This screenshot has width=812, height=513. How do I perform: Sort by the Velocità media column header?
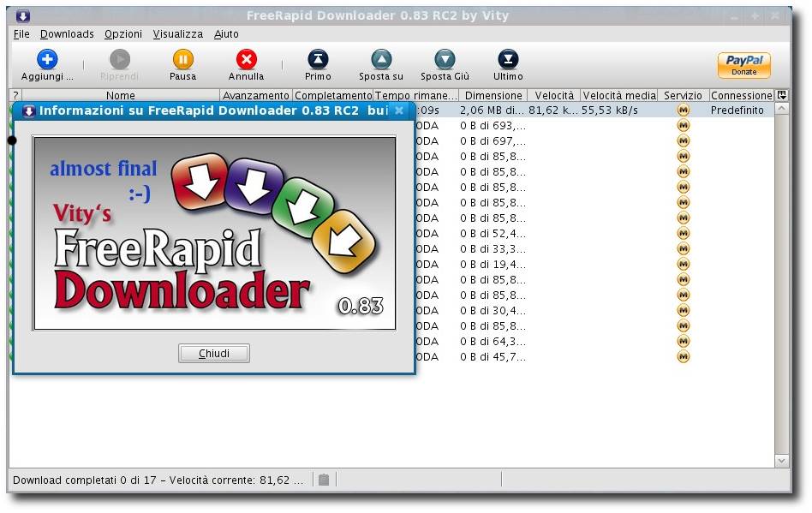(619, 95)
